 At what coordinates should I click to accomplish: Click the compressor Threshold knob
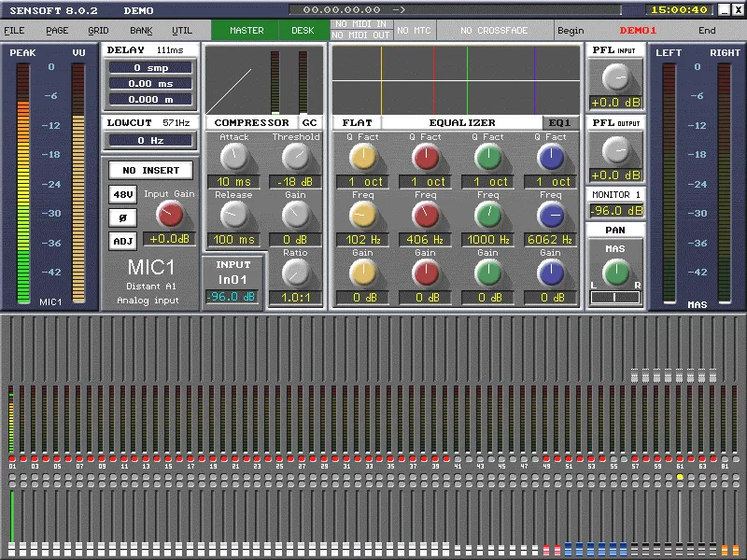coord(295,157)
